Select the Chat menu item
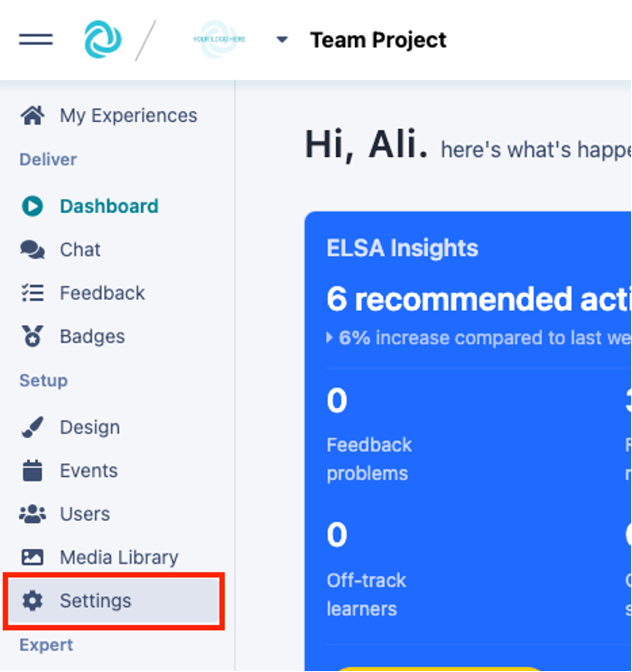Image resolution: width=632 pixels, height=672 pixels. click(x=80, y=250)
